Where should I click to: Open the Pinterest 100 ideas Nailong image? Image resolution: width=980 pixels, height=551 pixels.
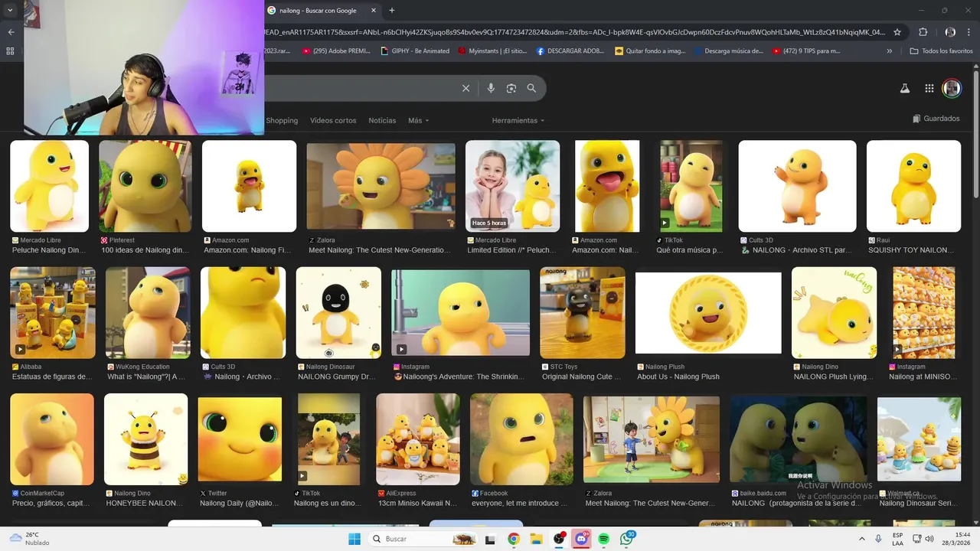point(145,186)
